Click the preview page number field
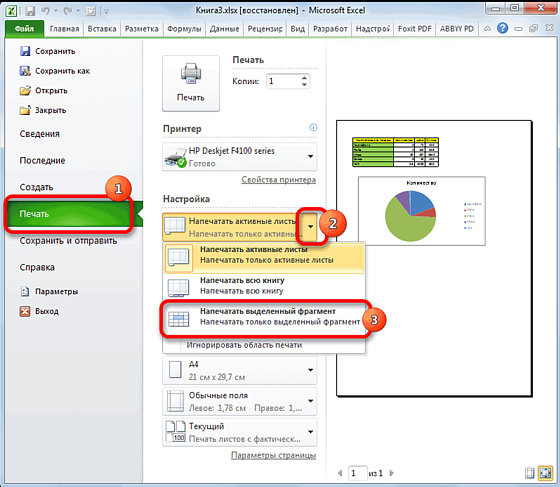The width and height of the screenshot is (560, 487). pyautogui.click(x=358, y=473)
